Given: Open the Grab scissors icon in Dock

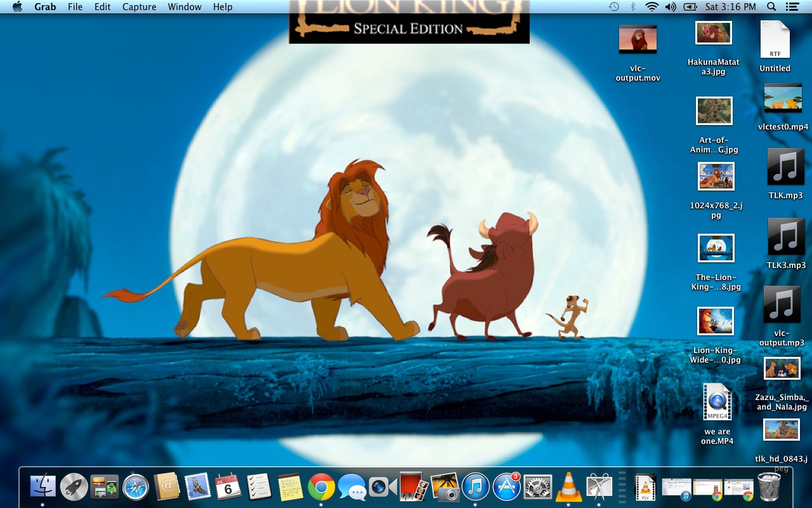Looking at the screenshot, I should click(599, 488).
